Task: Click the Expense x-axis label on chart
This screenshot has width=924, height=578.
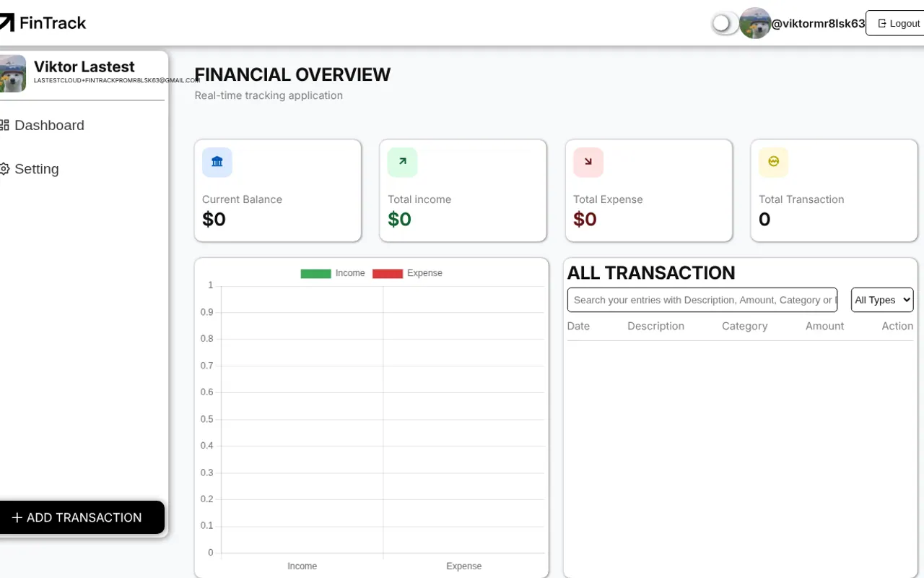Action: [463, 566]
